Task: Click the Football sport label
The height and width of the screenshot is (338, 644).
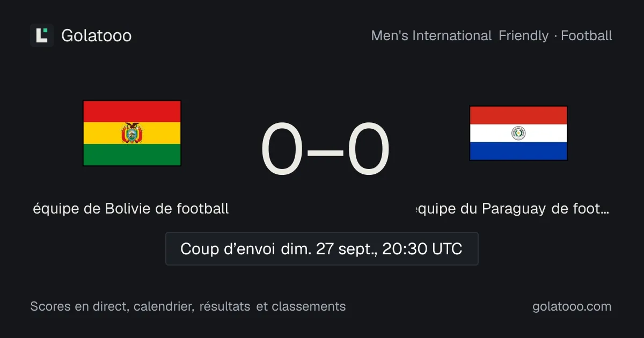Action: [x=587, y=36]
